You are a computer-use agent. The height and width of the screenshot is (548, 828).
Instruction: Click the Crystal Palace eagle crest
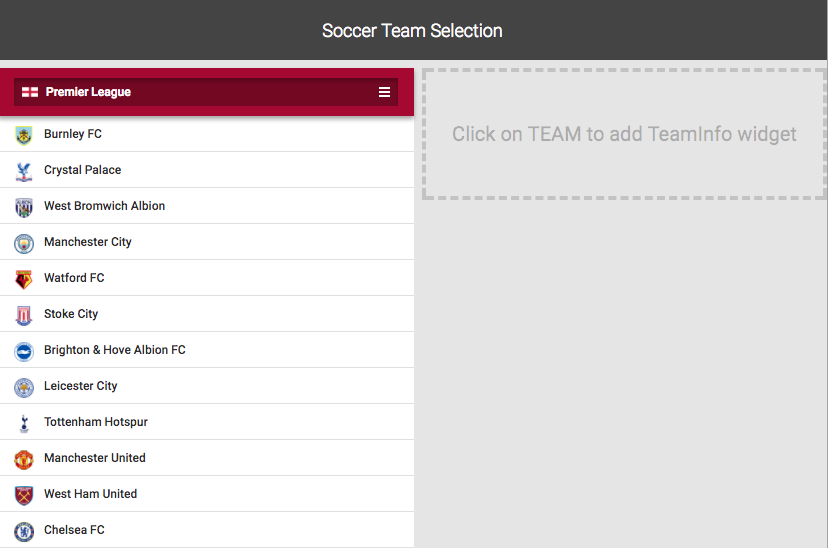(24, 171)
